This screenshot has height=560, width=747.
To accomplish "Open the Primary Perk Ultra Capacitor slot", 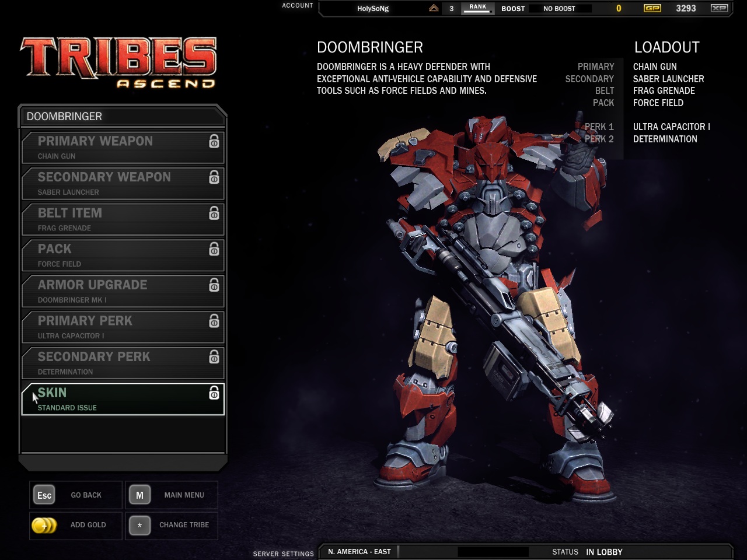I will [123, 327].
